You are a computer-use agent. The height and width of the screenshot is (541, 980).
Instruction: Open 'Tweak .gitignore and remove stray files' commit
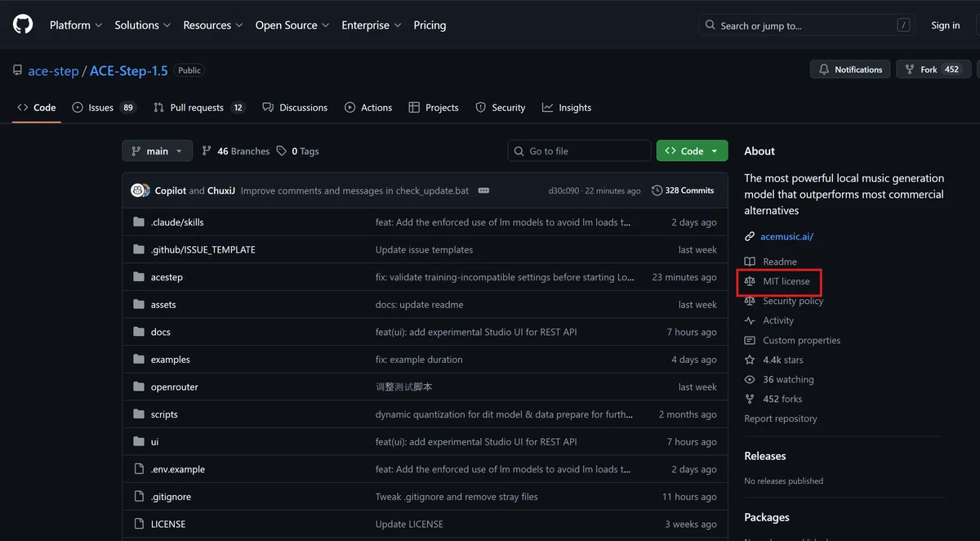click(457, 497)
